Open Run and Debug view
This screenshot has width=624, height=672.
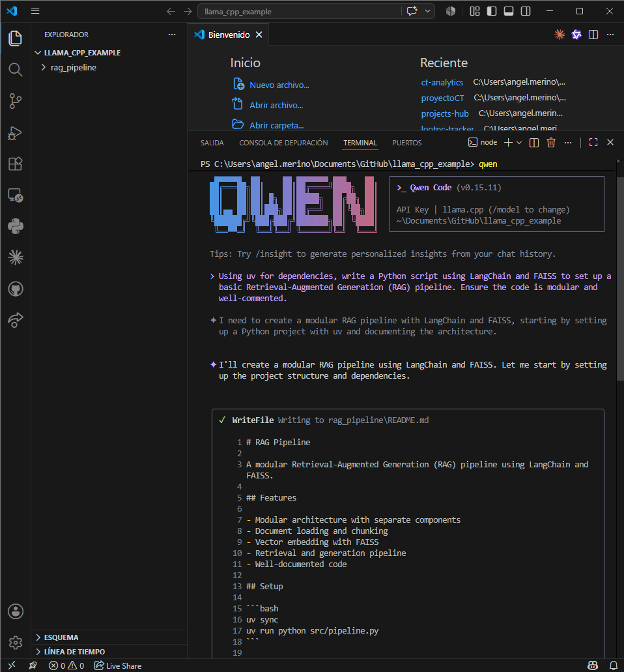point(16,133)
